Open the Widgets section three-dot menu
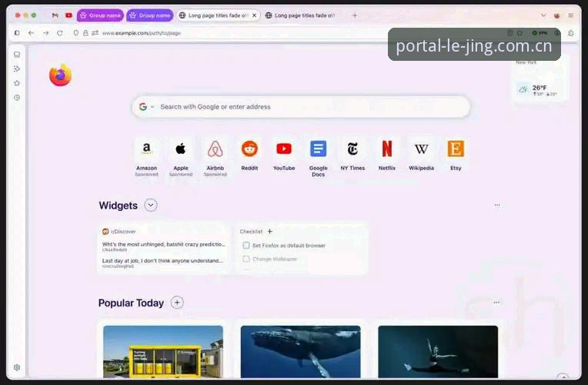The image size is (588, 385). tap(497, 206)
